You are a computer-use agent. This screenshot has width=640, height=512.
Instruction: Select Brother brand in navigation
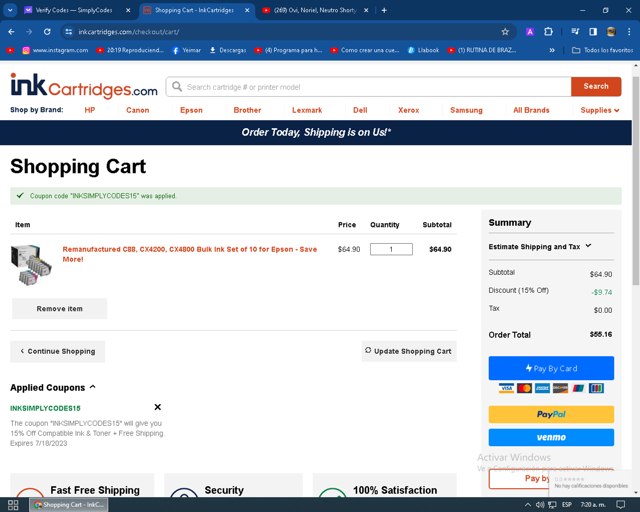(247, 110)
